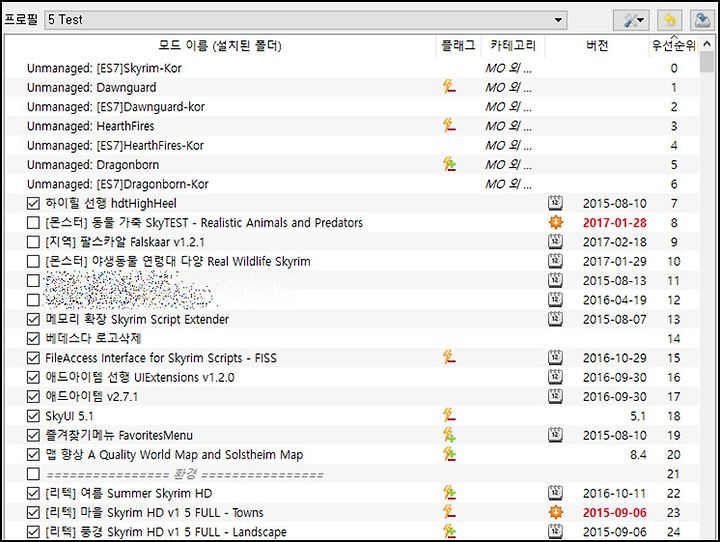Click the red version date 2017-01-28
Screen dimensions: 720x542
614,223
